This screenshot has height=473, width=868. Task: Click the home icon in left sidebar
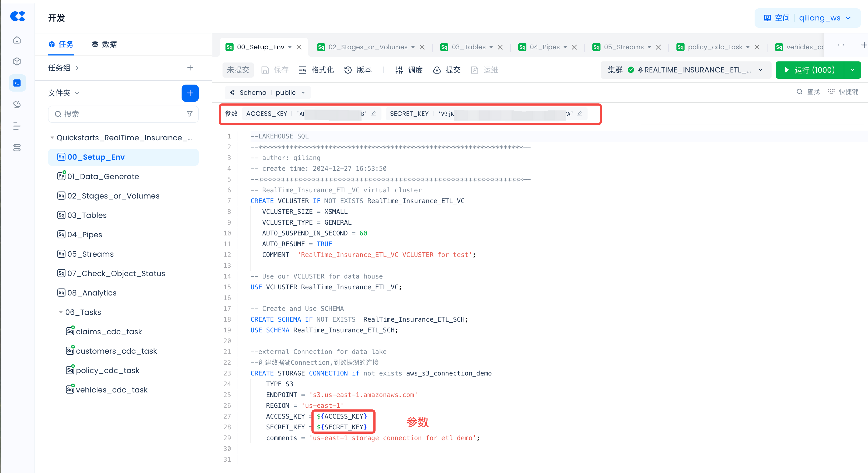pos(17,40)
